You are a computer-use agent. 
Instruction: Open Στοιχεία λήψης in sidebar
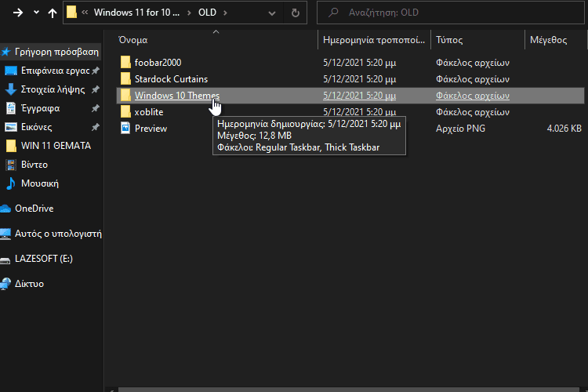(53, 89)
